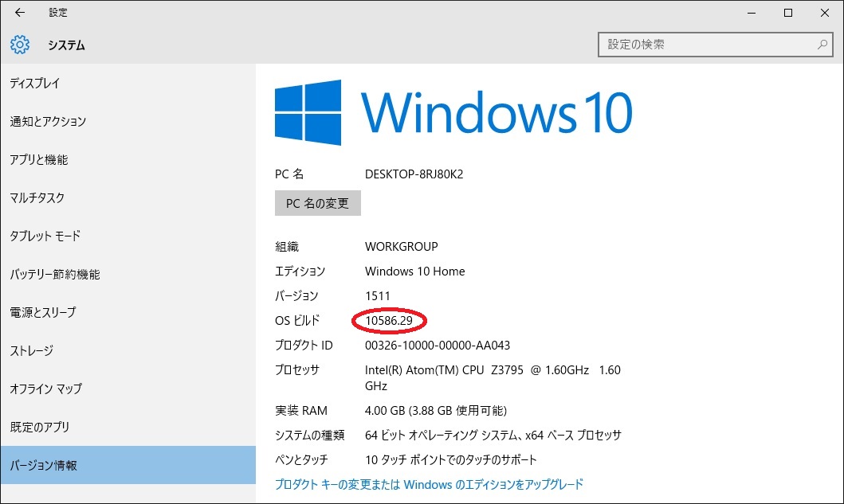Open ディスプレイ settings page

click(35, 84)
